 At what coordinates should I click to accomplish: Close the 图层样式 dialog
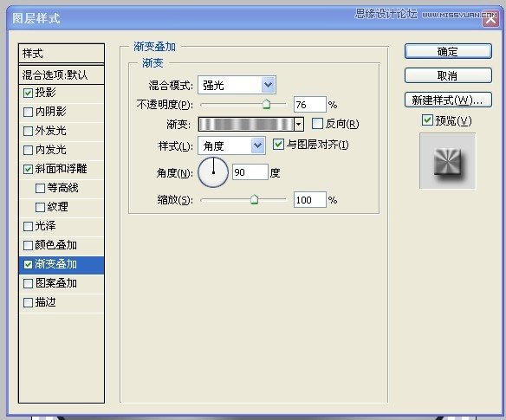pyautogui.click(x=490, y=19)
